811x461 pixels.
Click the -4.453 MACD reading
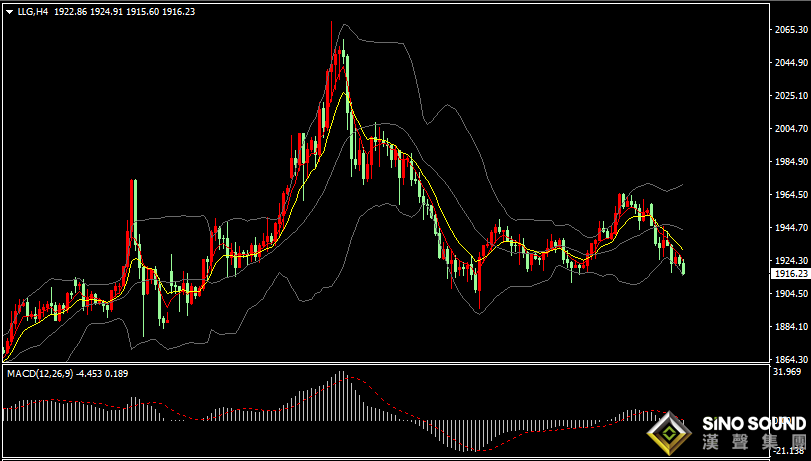(88, 373)
